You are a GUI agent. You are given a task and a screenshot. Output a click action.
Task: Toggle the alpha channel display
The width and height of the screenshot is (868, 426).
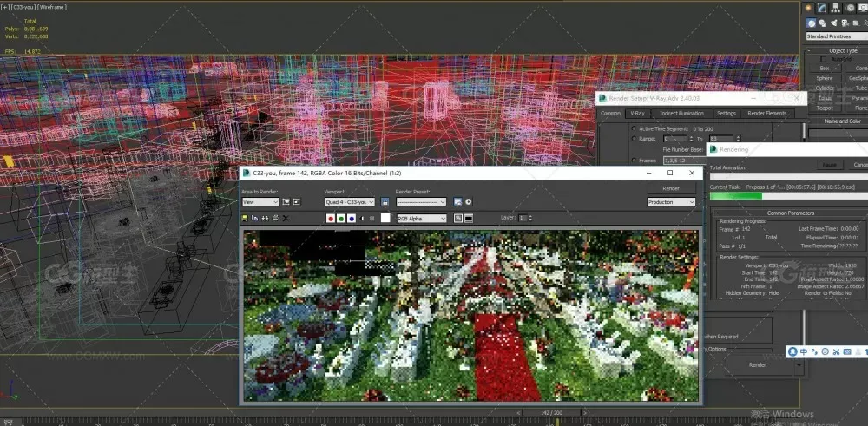tap(362, 219)
